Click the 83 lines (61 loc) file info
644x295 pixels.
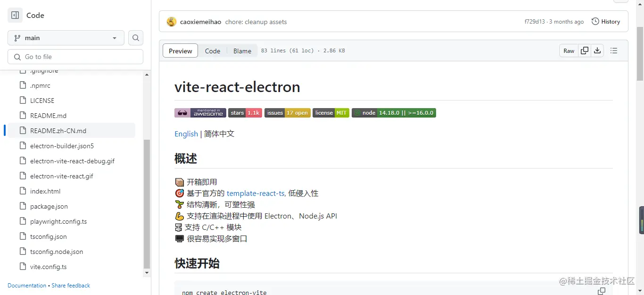pyautogui.click(x=303, y=51)
